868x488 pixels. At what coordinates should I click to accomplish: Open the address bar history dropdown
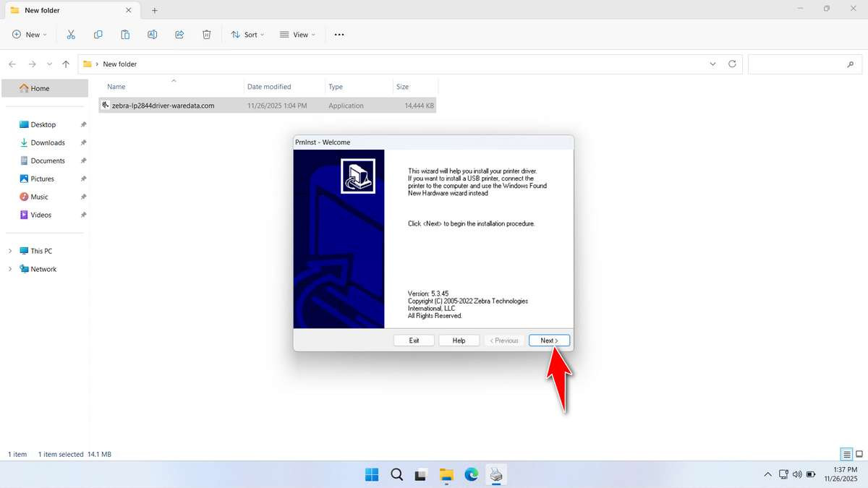[x=712, y=64]
